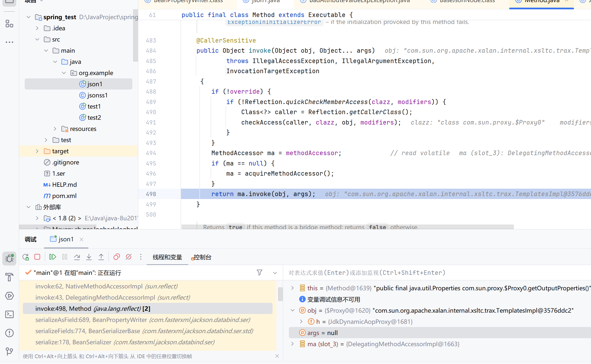The image size is (591, 364).
Task: Open the Git version control tool window
Action: tap(9, 351)
